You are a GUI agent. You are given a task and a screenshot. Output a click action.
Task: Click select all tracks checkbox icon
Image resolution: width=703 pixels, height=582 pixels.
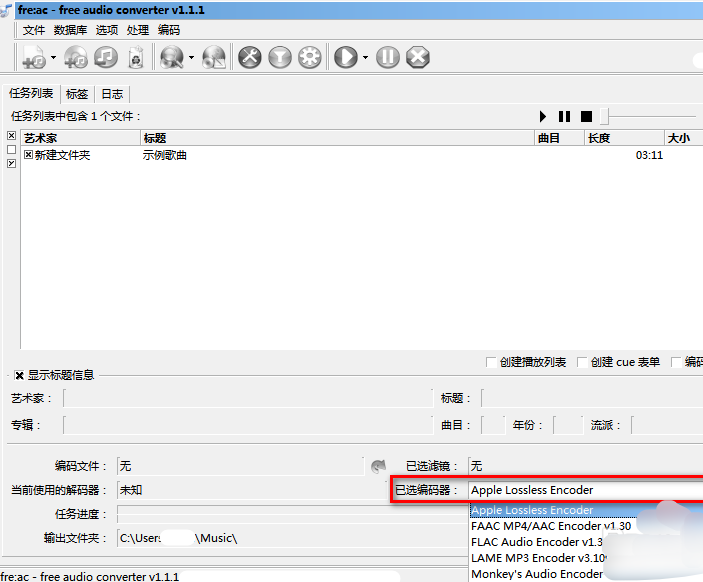tap(12, 135)
